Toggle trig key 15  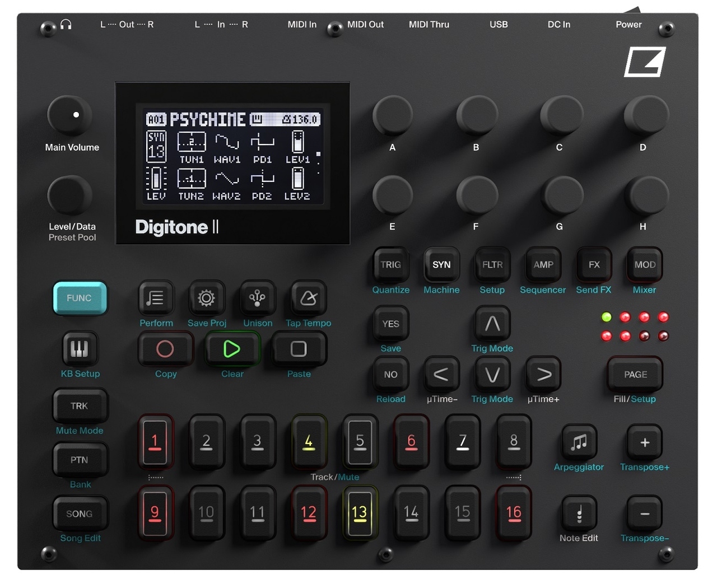462,513
